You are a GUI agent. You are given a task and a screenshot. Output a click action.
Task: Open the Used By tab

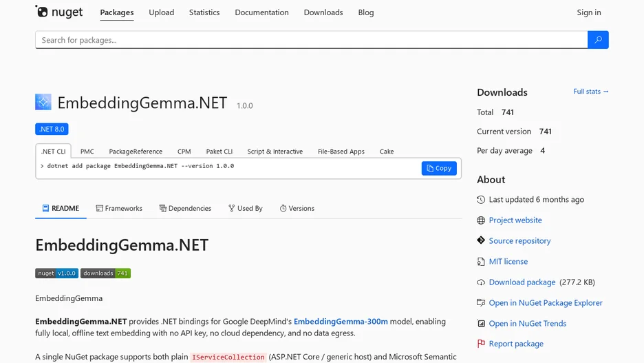tap(246, 209)
